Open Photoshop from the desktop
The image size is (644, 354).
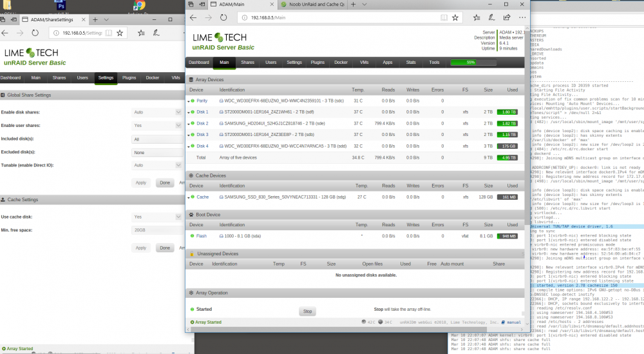click(61, 5)
